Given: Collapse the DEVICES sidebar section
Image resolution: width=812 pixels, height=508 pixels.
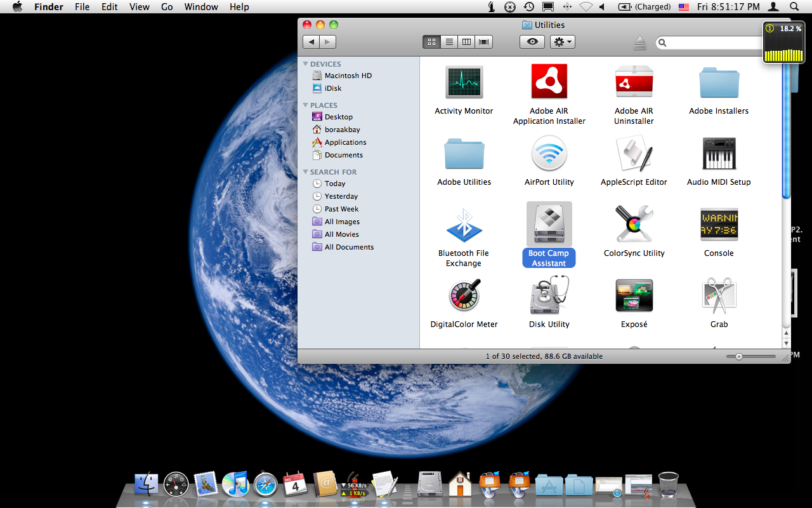Looking at the screenshot, I should click(306, 64).
